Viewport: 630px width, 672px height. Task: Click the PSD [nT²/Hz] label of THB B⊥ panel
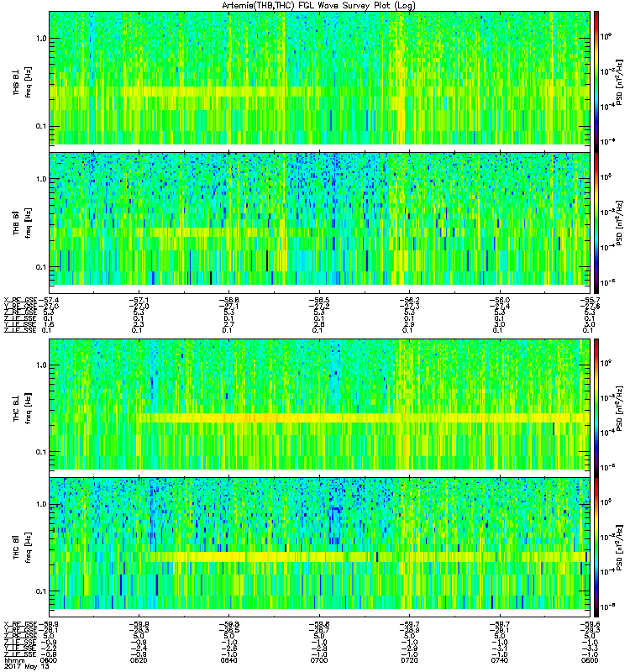click(x=619, y=82)
